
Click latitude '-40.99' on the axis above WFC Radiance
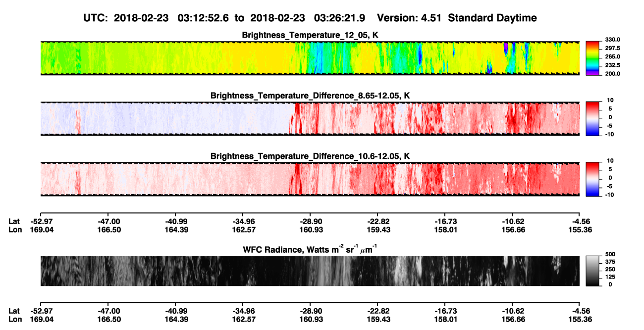[176, 222]
